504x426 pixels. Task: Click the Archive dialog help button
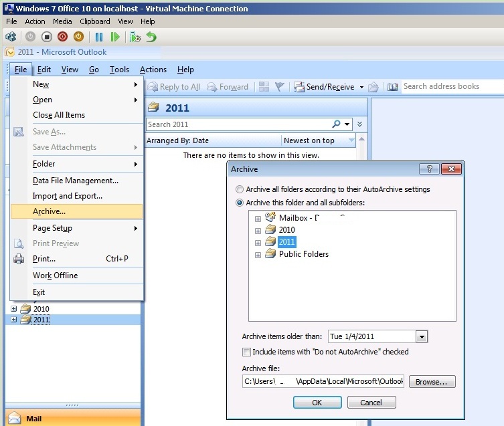(429, 169)
